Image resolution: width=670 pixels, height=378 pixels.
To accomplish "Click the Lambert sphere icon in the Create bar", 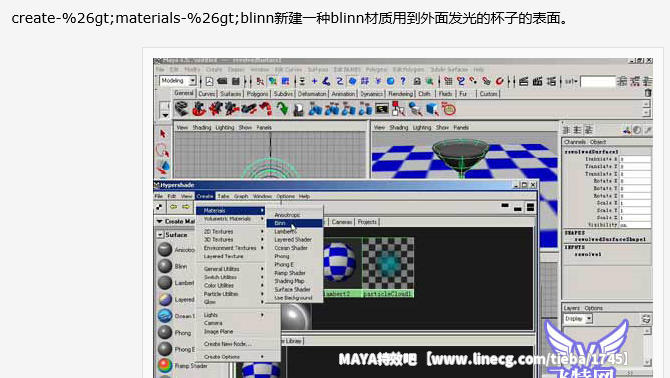I will click(x=165, y=282).
